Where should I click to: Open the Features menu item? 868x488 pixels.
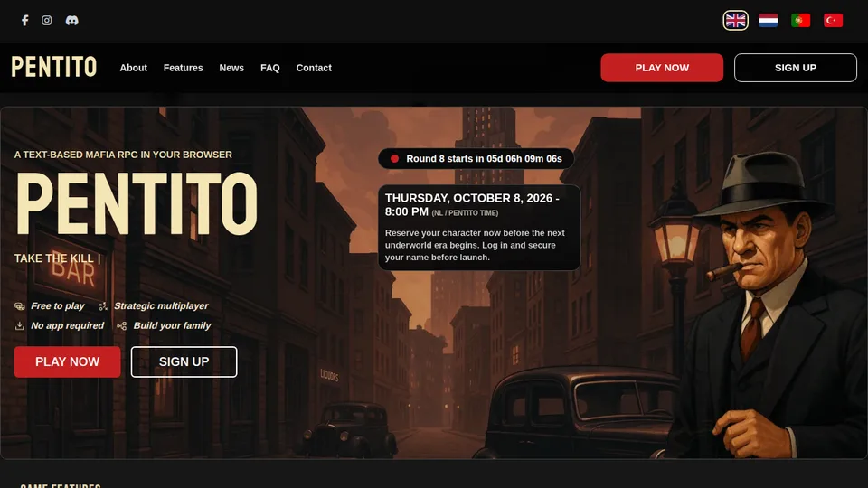click(x=184, y=68)
